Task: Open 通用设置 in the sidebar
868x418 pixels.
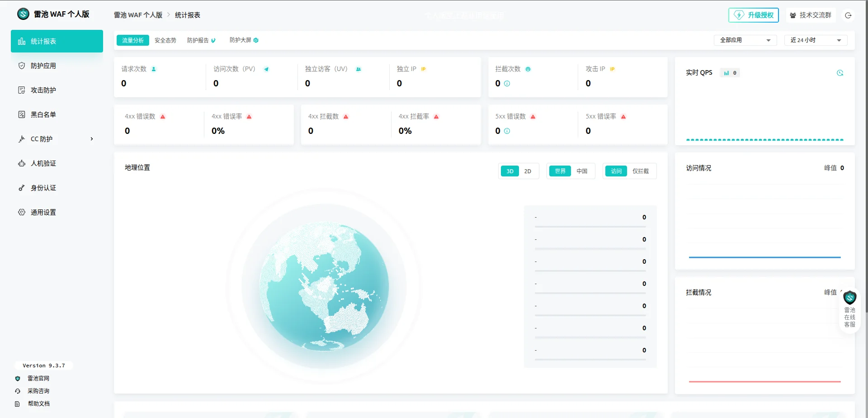Action: (x=57, y=212)
